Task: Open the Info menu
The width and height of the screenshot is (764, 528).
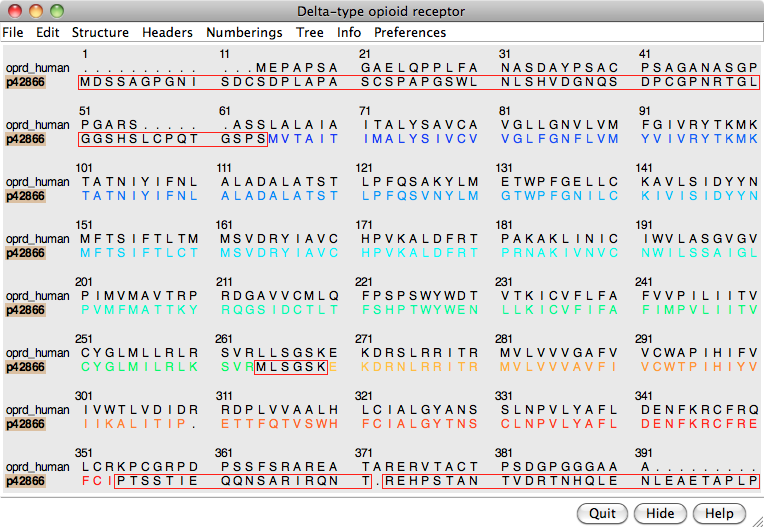Action: coord(349,32)
